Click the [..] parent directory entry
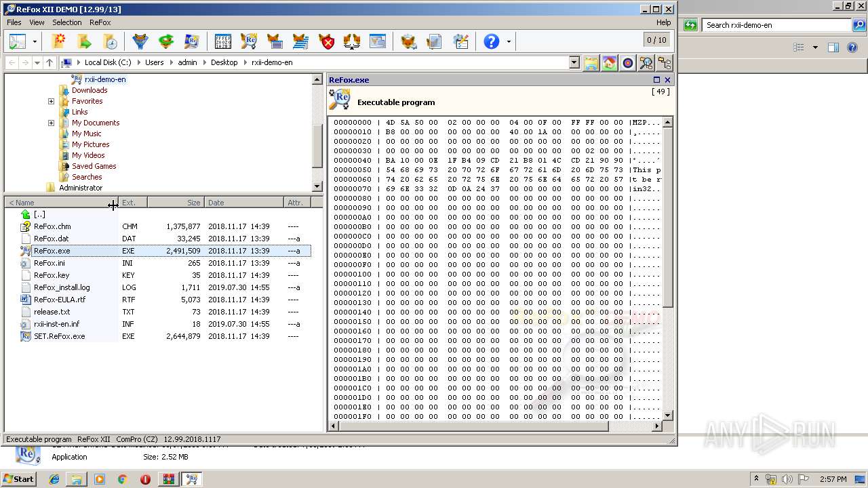The image size is (868, 488). [x=39, y=214]
